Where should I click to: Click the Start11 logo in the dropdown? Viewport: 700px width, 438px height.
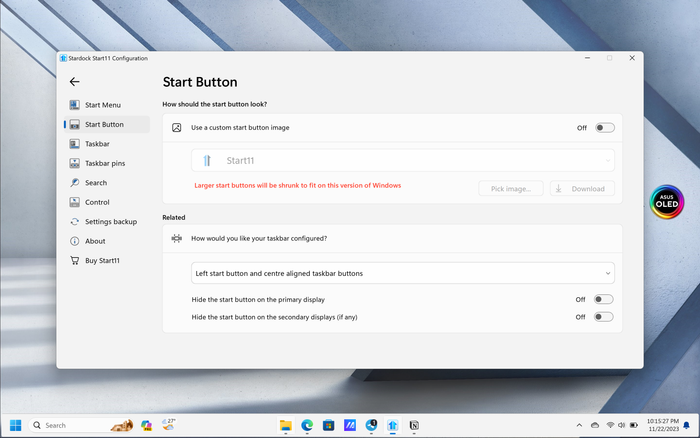pos(207,160)
